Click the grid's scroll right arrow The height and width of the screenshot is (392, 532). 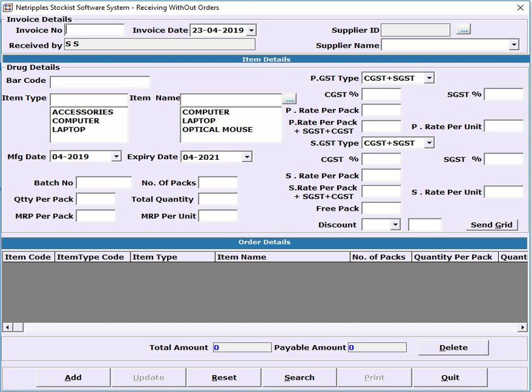point(522,327)
